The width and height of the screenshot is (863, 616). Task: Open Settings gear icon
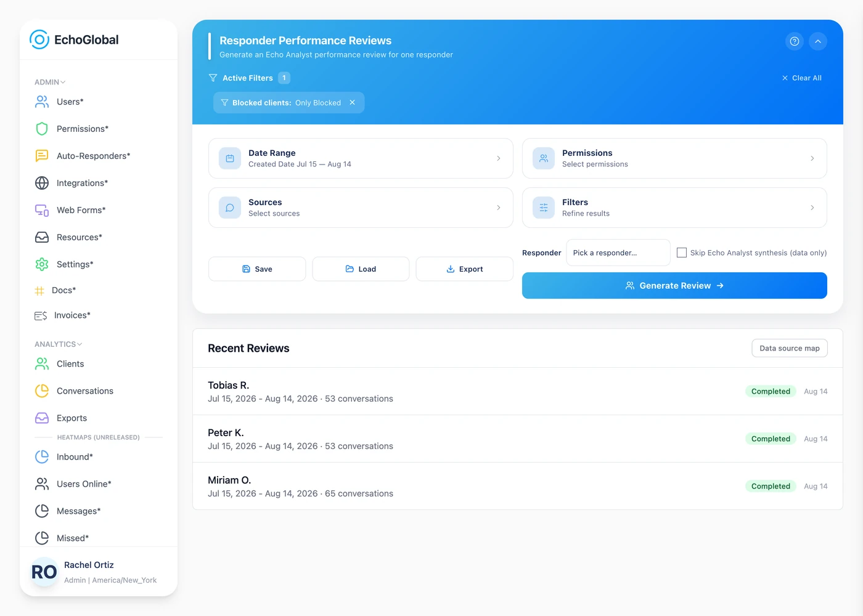(42, 264)
